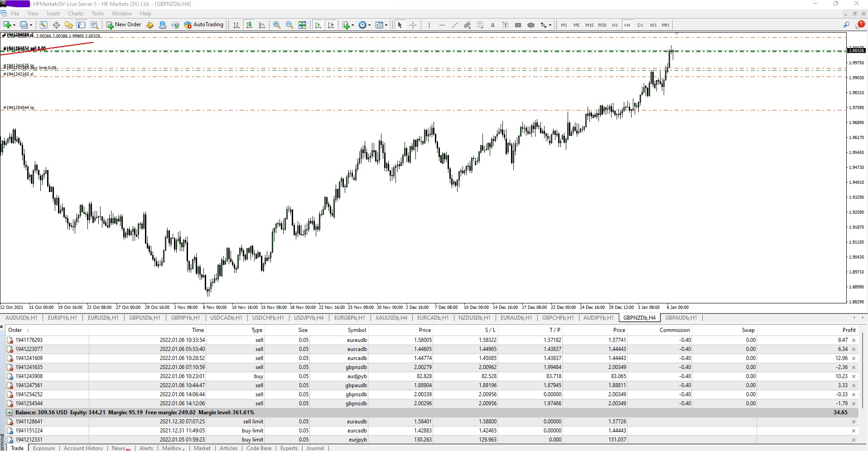Delete pending order 1941128641 with X
The height and width of the screenshot is (451, 868).
point(854,422)
